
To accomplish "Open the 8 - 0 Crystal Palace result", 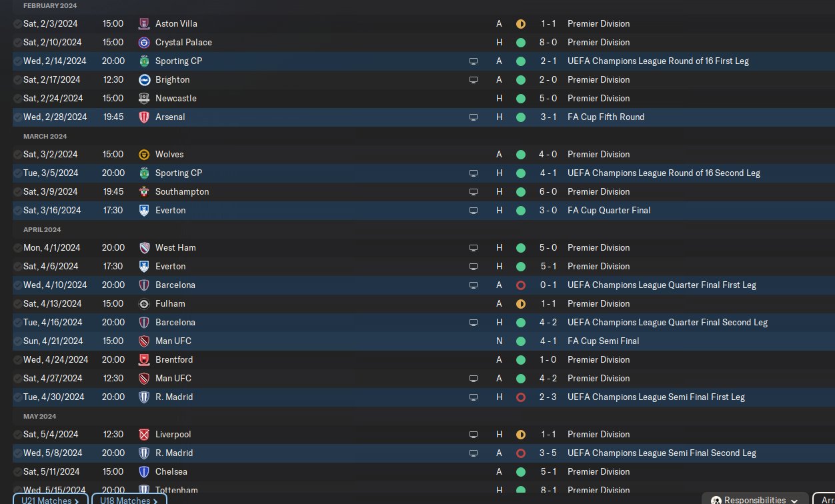I will (548, 42).
